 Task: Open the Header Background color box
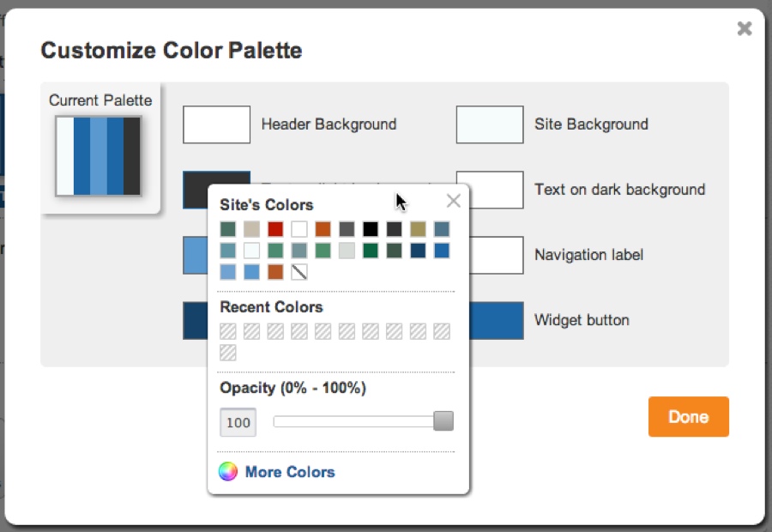click(x=217, y=124)
